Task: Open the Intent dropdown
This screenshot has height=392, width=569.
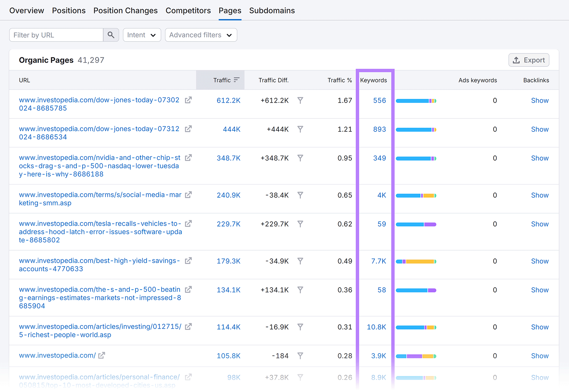Action: pyautogui.click(x=142, y=35)
